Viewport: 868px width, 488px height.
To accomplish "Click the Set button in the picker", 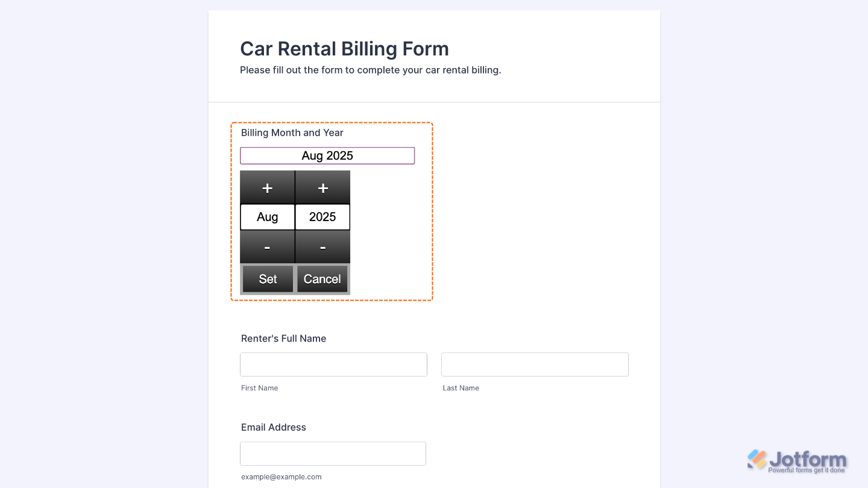I will [268, 279].
